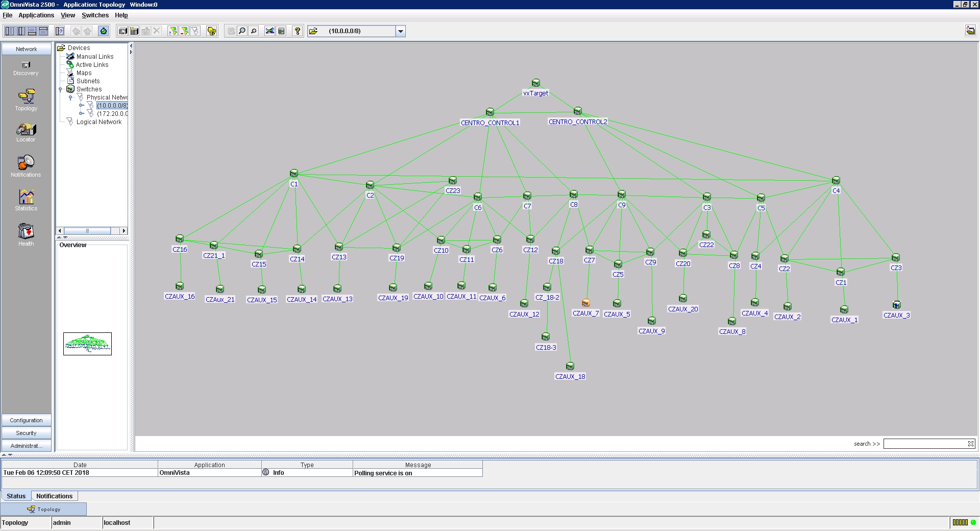Collapse the Switches tree node
This screenshot has height=531, width=980.
coord(61,89)
